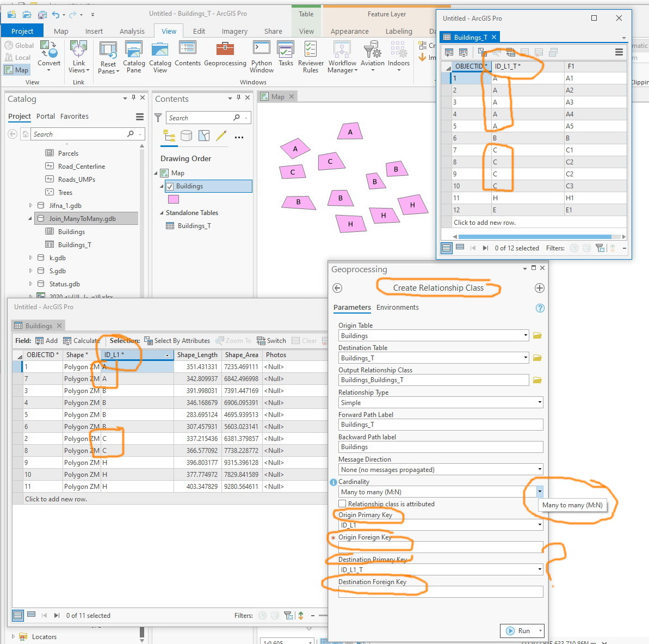The width and height of the screenshot is (649, 644).
Task: Click the Destination Foreign Key field
Action: pos(441,592)
